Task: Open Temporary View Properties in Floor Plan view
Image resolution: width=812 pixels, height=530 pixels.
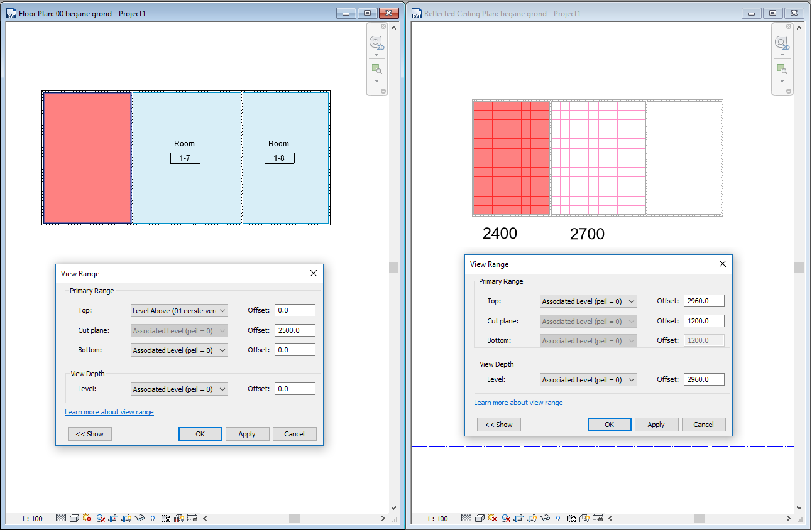Action: (x=166, y=518)
